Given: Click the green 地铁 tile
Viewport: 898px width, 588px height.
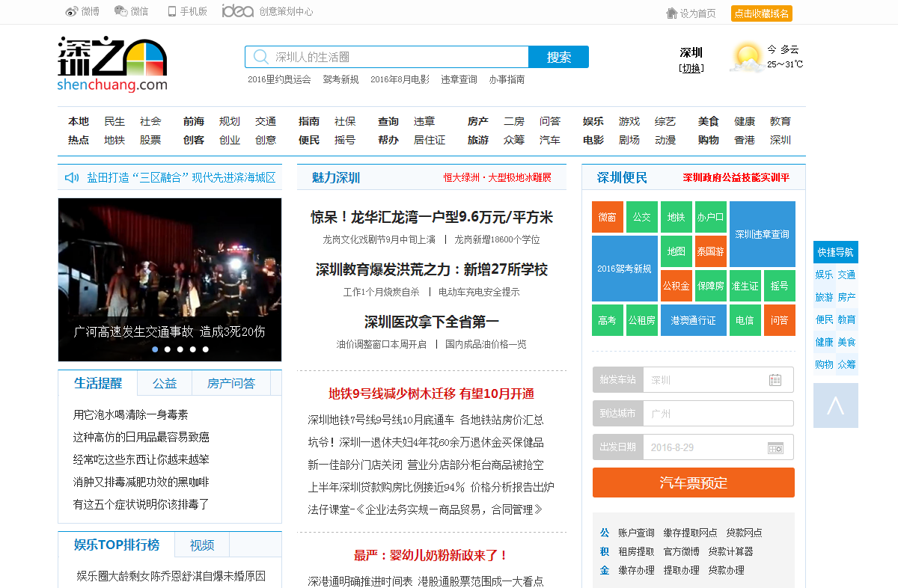Looking at the screenshot, I should [676, 217].
